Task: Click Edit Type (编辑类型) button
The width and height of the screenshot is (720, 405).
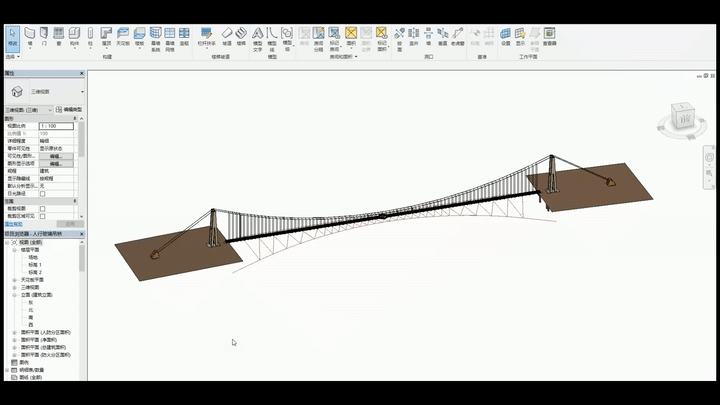Action: [69, 109]
